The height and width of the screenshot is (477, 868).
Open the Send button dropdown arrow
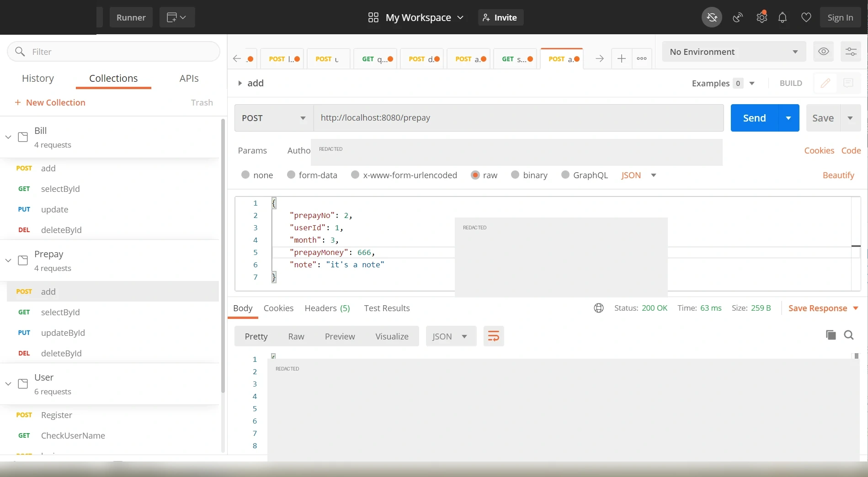[788, 118]
